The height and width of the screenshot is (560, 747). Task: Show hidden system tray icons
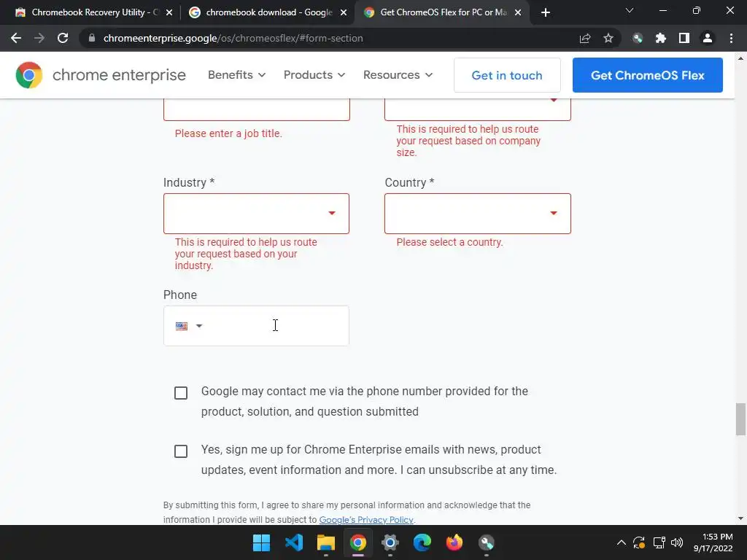(x=622, y=542)
